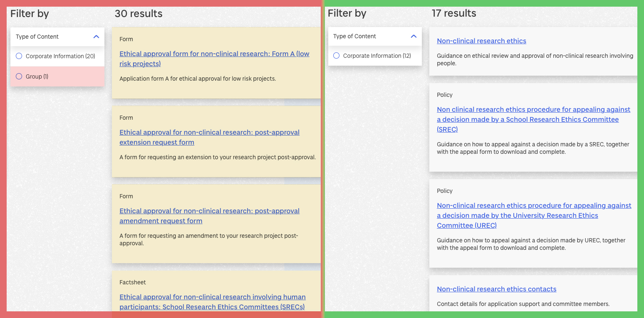Select the Corporate Information (12) radio button
644x318 pixels.
(x=336, y=56)
